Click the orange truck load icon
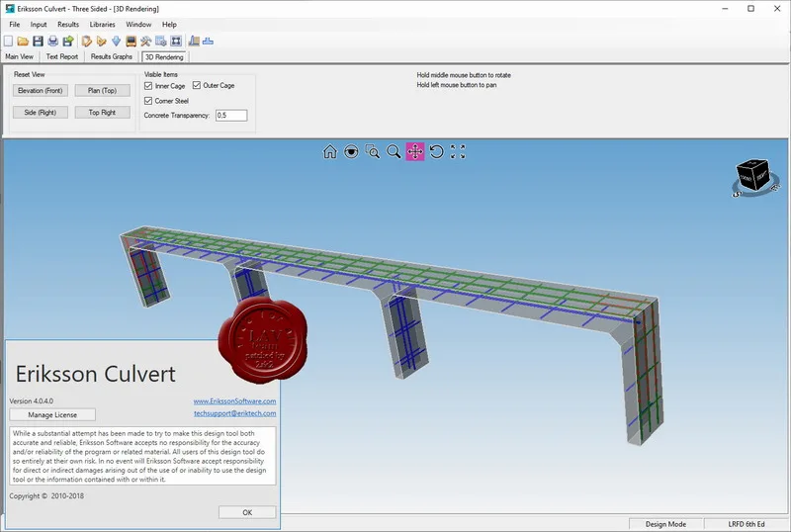The image size is (791, 532). [132, 41]
